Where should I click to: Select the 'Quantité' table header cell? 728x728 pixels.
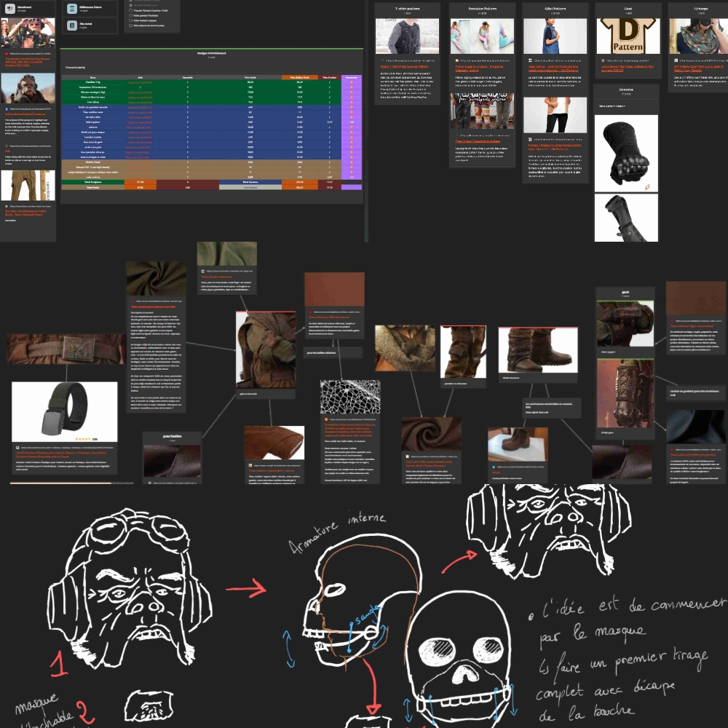pos(187,76)
